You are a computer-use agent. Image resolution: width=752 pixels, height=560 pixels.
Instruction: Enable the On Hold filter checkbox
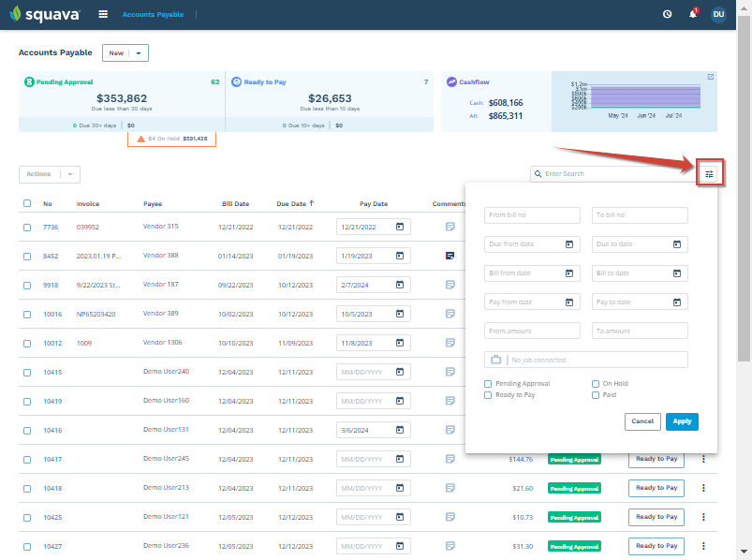point(596,384)
